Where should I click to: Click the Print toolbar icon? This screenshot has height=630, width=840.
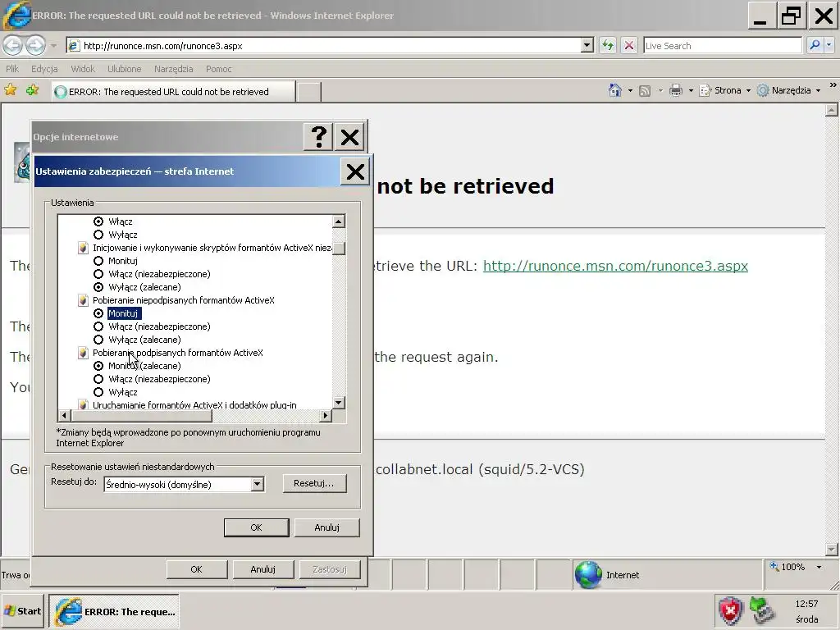coord(676,90)
